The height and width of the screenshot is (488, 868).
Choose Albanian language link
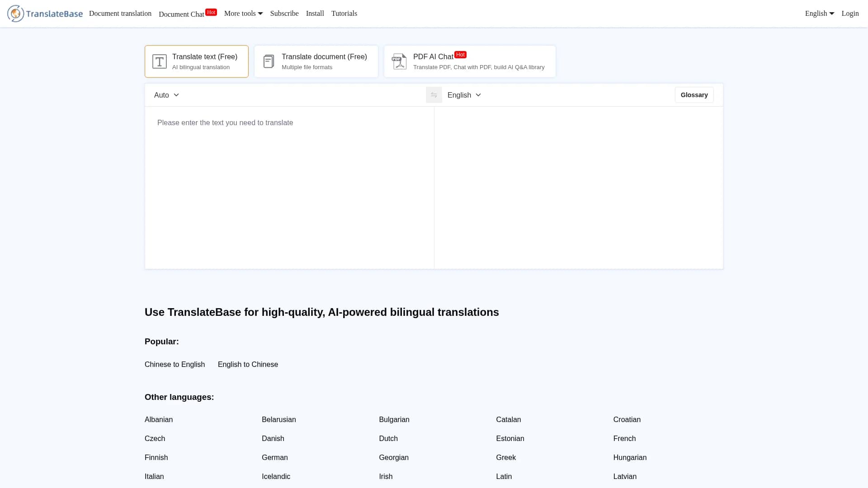(159, 419)
